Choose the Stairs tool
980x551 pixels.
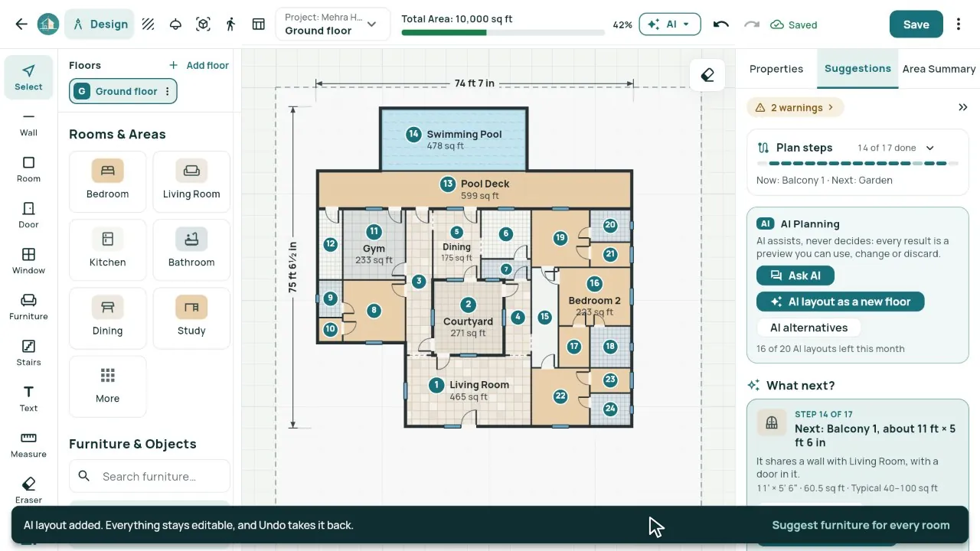click(28, 353)
